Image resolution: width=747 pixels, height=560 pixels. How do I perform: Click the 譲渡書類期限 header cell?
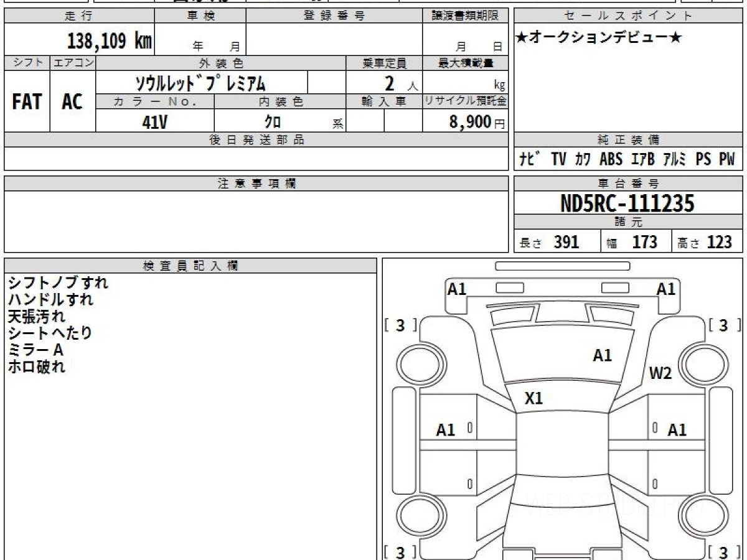click(x=466, y=16)
